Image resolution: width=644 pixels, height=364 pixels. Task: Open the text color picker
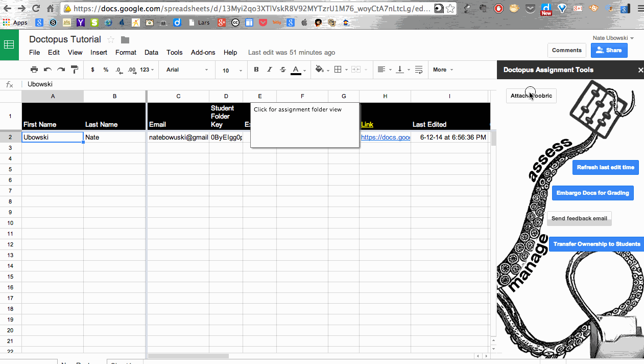[298, 70]
